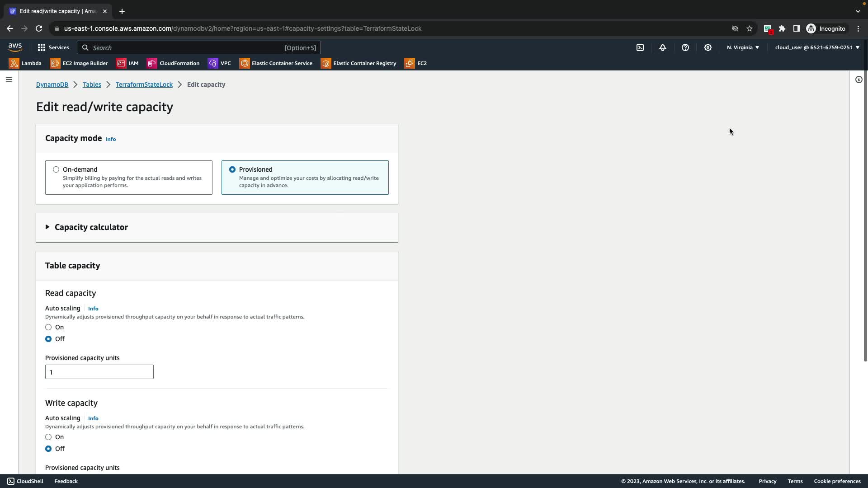Turn on write capacity auto scaling

pyautogui.click(x=48, y=437)
